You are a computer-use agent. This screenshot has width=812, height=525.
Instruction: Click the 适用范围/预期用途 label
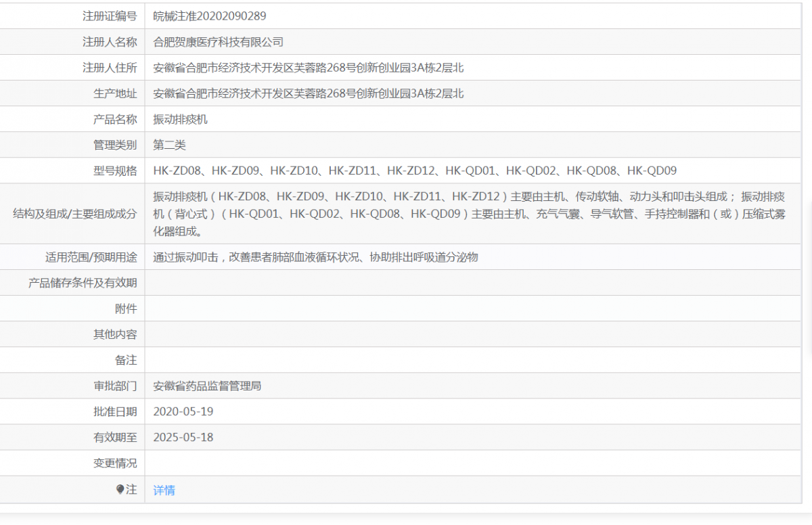click(x=91, y=257)
